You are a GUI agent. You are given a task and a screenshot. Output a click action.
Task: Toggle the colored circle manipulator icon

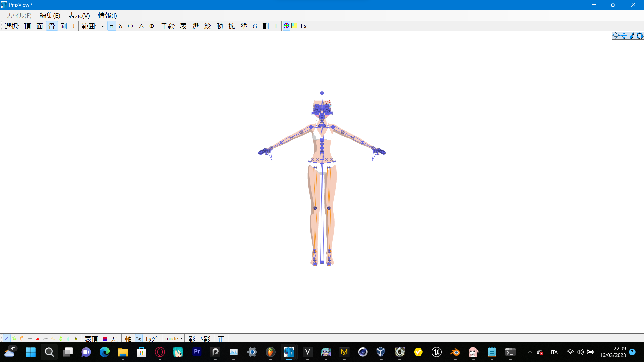286,26
